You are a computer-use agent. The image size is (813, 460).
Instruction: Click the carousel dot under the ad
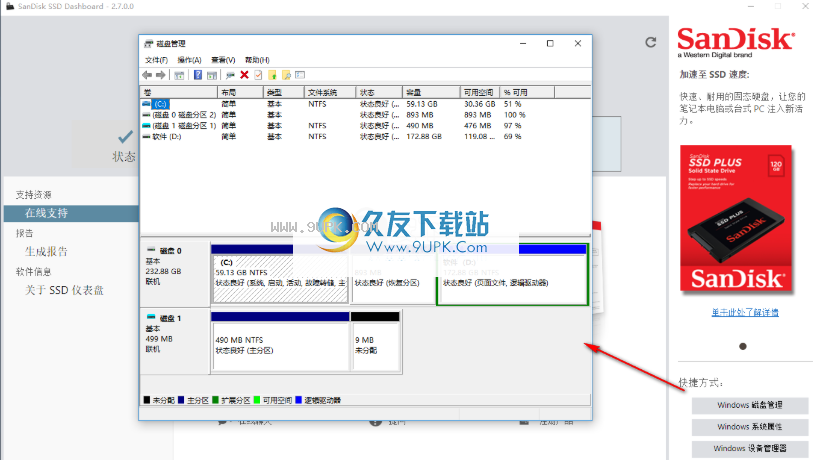coord(743,346)
